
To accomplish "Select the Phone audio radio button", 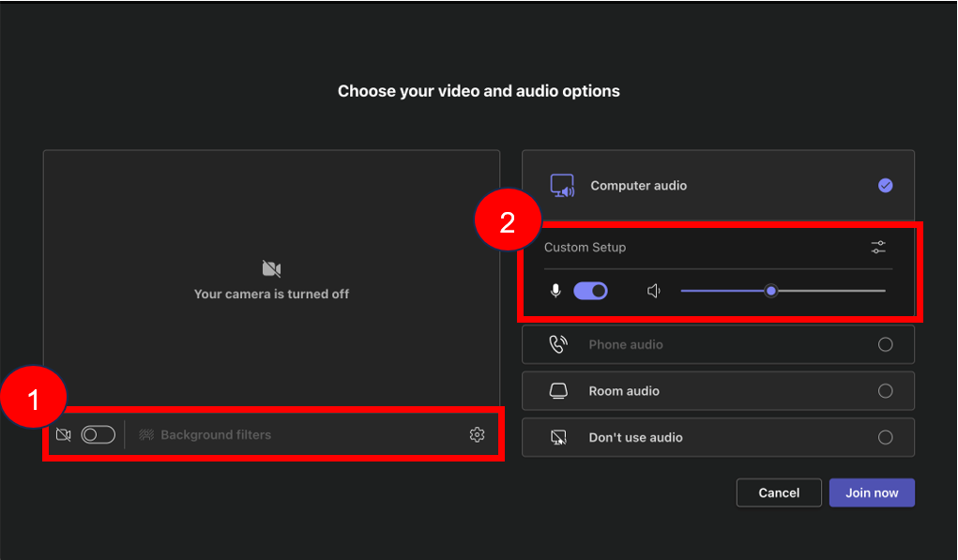I will pyautogui.click(x=886, y=344).
